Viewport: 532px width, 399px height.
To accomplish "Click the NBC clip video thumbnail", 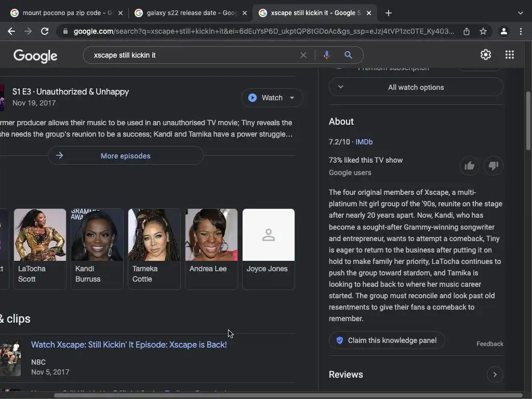I will [10, 358].
